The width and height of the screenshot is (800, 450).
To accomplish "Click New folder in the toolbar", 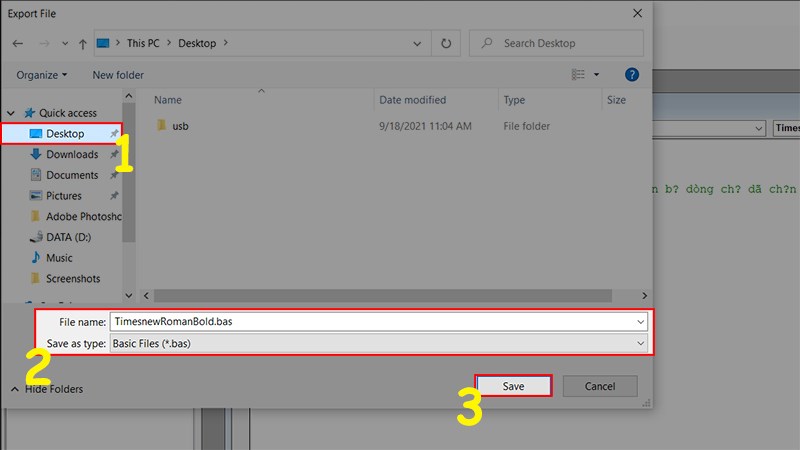I will (118, 75).
